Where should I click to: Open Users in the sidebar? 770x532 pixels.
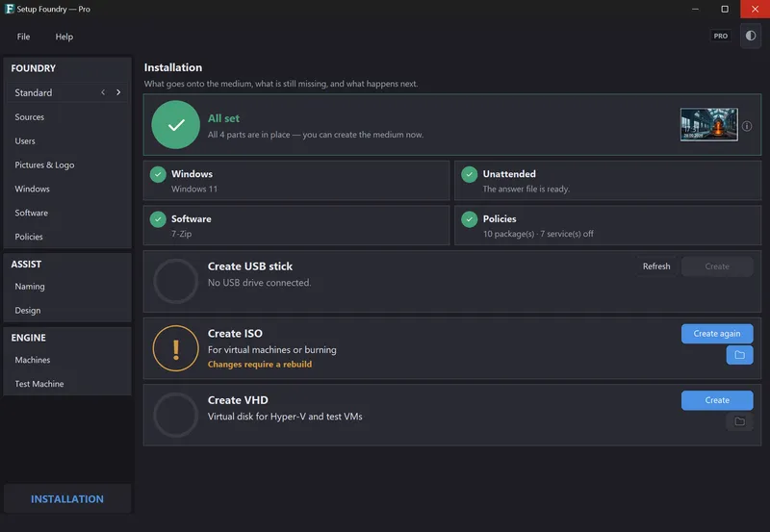coord(67,140)
